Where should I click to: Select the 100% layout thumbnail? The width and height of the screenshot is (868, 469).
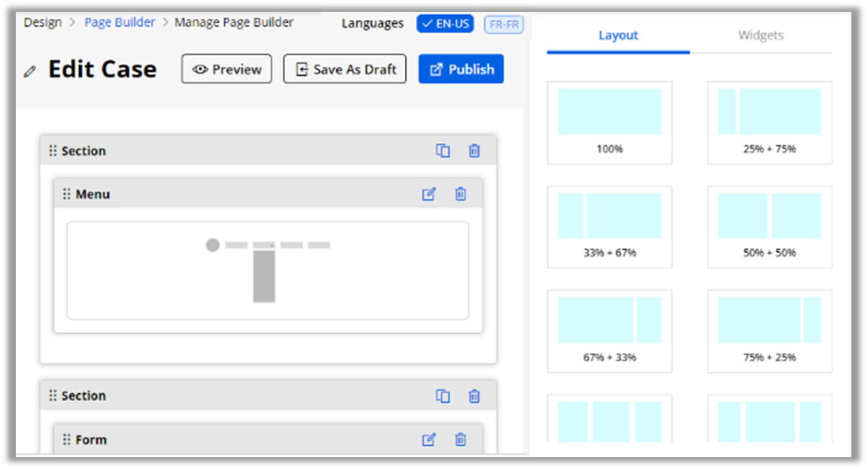click(x=609, y=122)
